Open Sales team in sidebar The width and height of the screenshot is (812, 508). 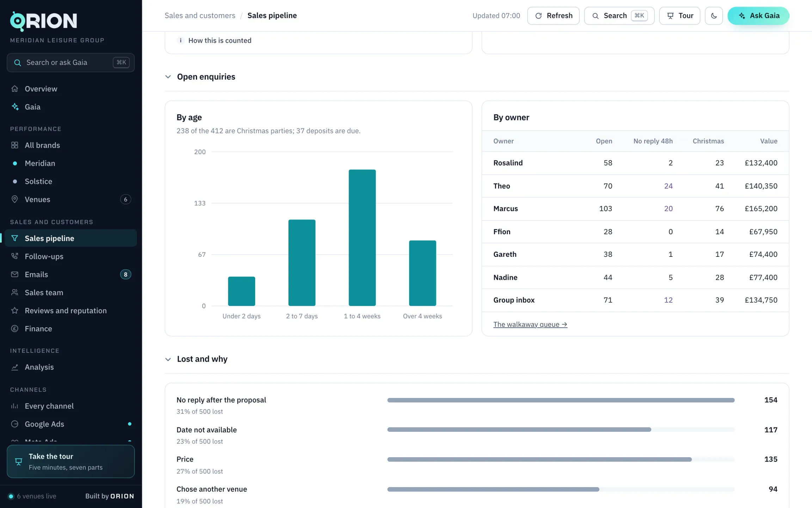coord(70,292)
